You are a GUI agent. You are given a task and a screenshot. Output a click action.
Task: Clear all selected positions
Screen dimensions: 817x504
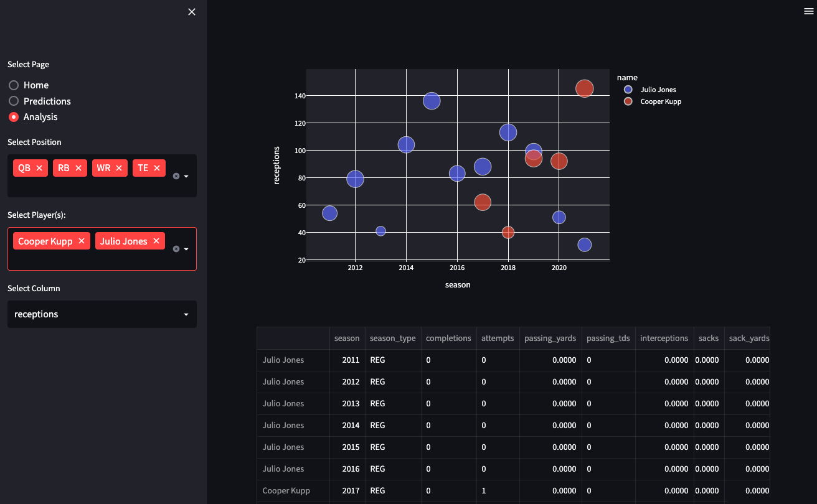point(176,176)
